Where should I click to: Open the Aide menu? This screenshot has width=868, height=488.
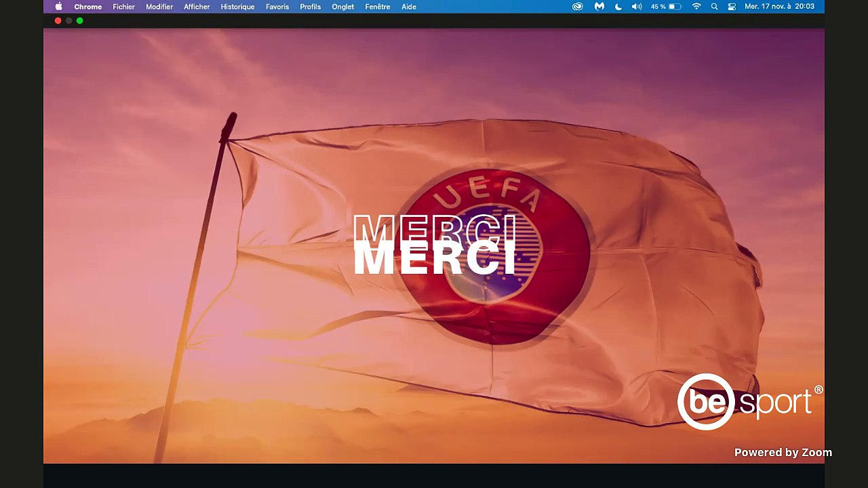(x=409, y=7)
